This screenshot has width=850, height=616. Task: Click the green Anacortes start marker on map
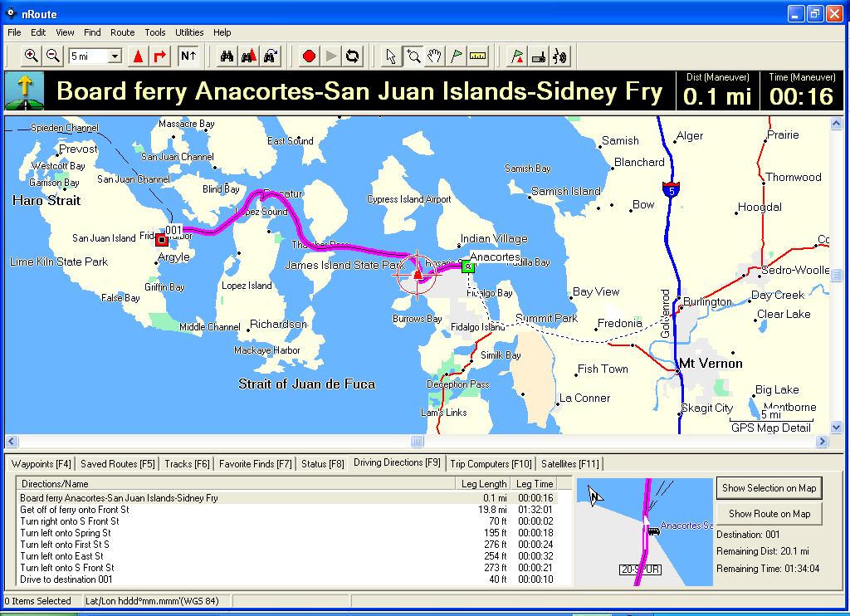tap(468, 266)
